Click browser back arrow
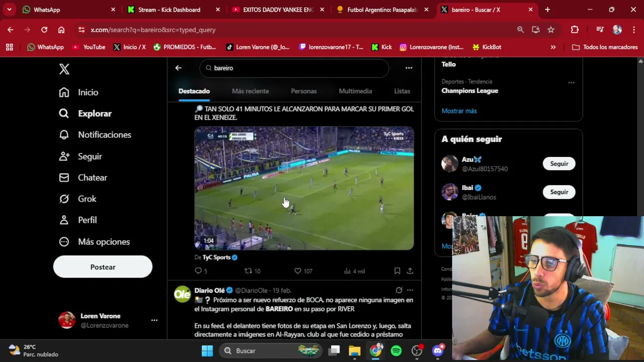 click(x=11, y=30)
